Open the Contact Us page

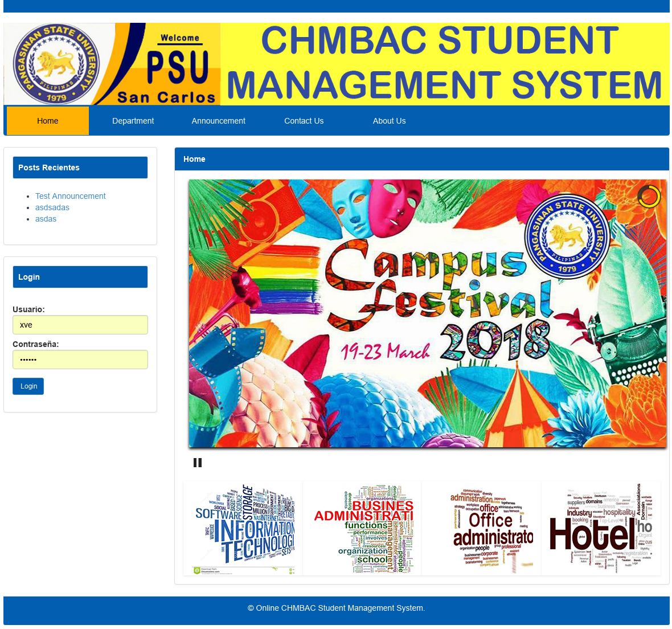(304, 121)
